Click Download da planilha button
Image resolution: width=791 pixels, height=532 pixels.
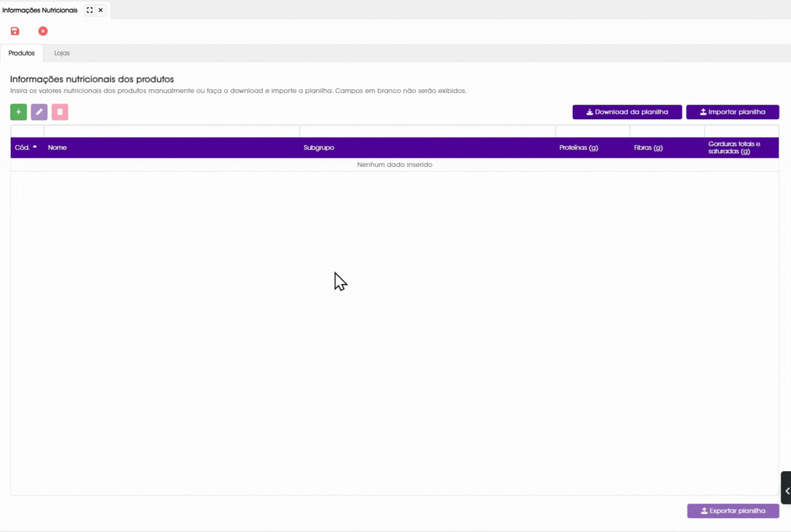pos(627,112)
